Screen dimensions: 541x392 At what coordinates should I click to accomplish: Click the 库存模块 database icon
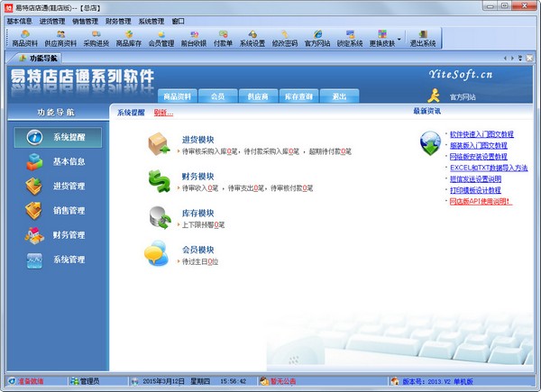click(x=160, y=216)
